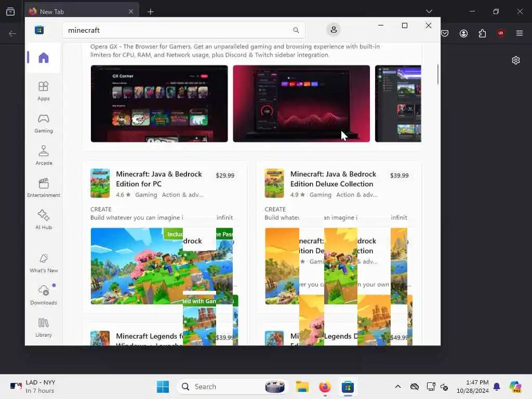This screenshot has width=532, height=399.
Task: Open Minecraft Java & Bedrock Deluxe Collection listing
Action: coord(333,179)
